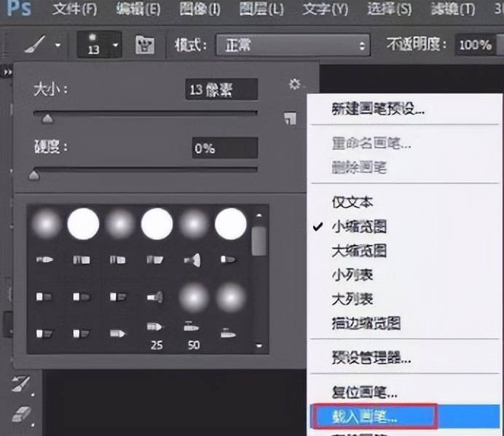Click the 硬度 slider handle

click(34, 176)
